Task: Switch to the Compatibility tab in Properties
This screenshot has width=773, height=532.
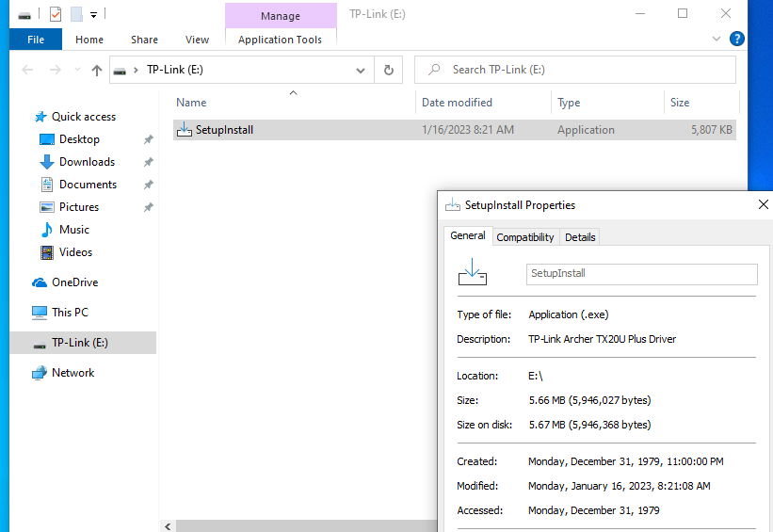Action: coord(525,237)
